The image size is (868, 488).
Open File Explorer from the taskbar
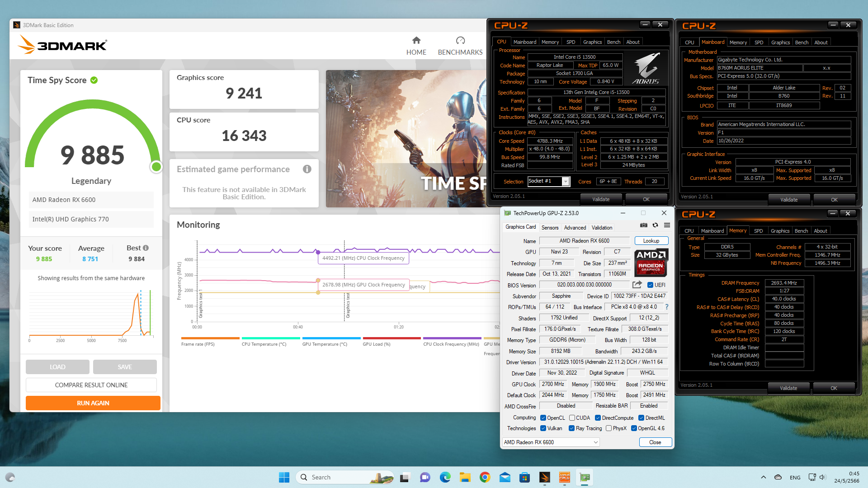[465, 477]
